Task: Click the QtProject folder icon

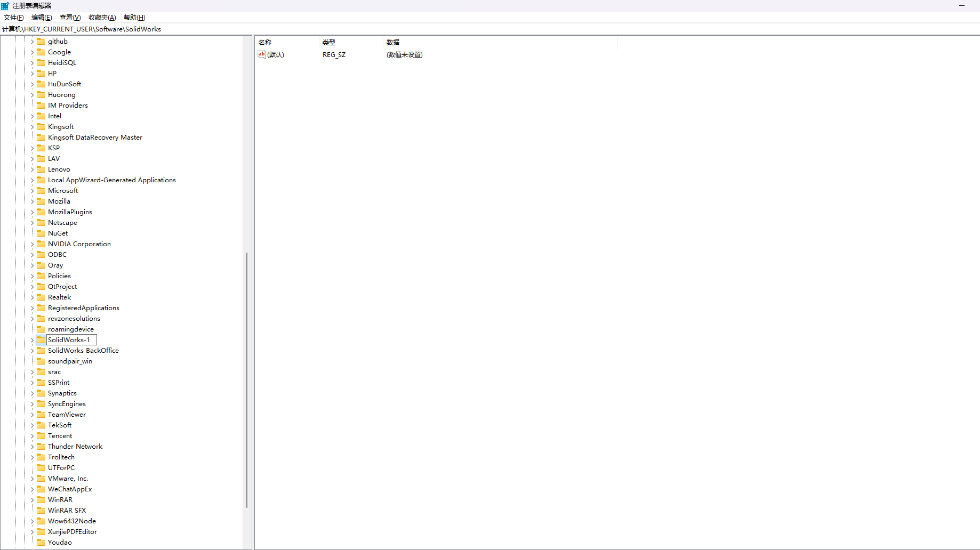Action: click(x=41, y=286)
